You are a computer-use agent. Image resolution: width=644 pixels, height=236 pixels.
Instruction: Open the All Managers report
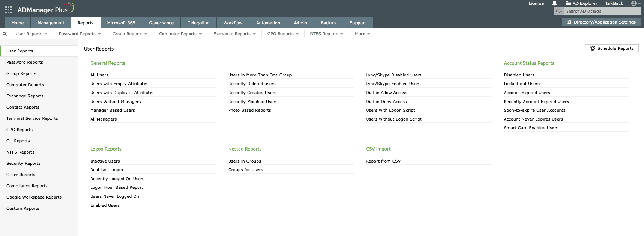104,119
